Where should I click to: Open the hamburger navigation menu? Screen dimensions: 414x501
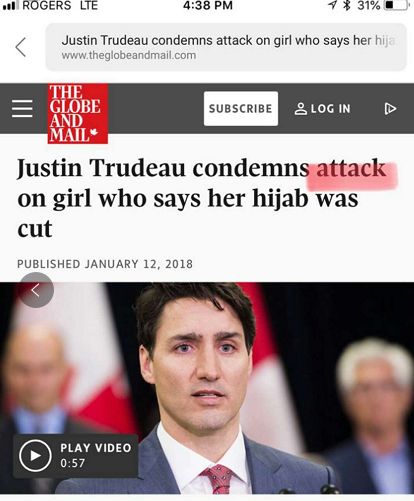point(22,108)
